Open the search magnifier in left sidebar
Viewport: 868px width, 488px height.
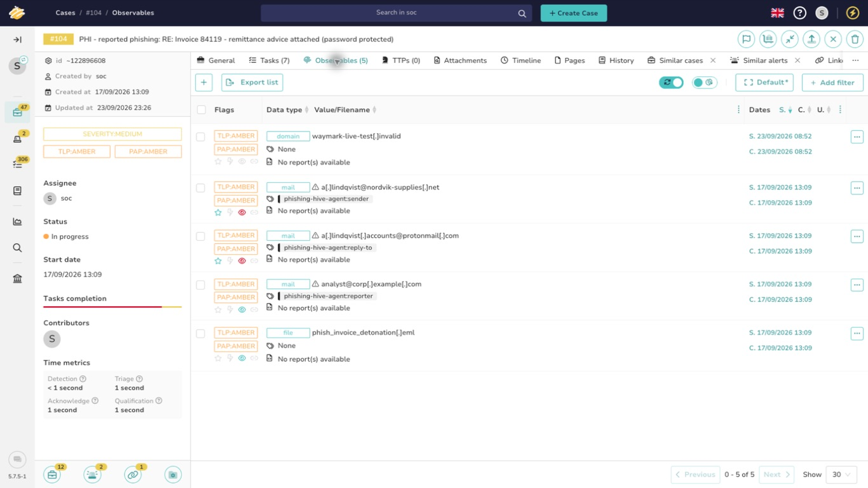17,248
